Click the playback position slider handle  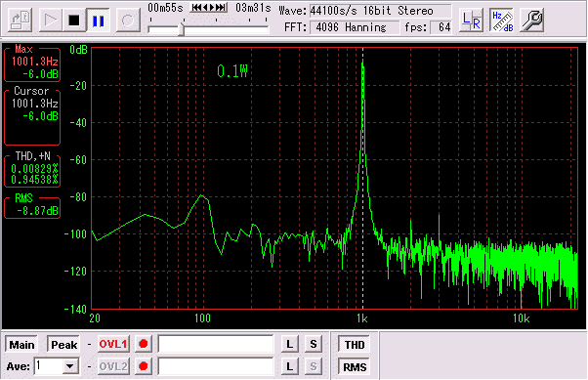coord(182,29)
